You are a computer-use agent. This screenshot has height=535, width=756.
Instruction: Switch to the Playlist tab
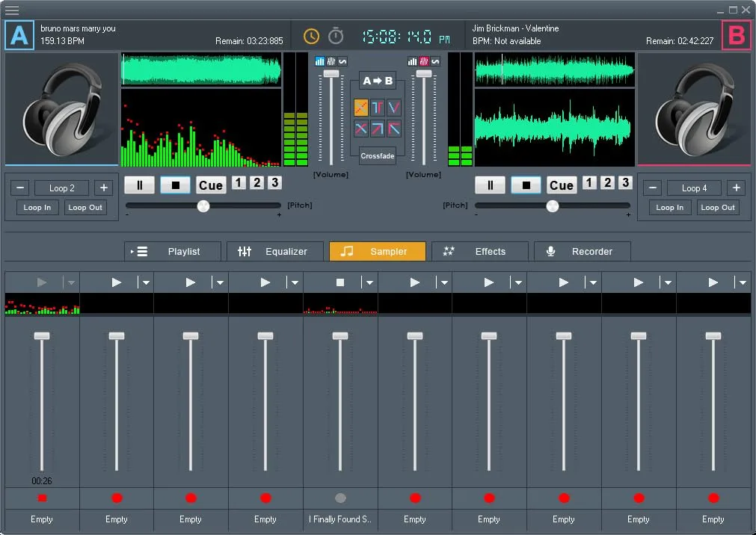[x=173, y=251]
